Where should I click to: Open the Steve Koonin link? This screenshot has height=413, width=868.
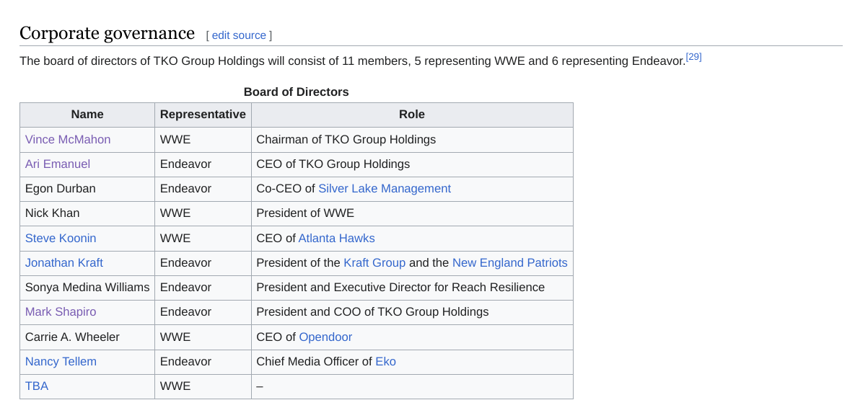point(61,238)
